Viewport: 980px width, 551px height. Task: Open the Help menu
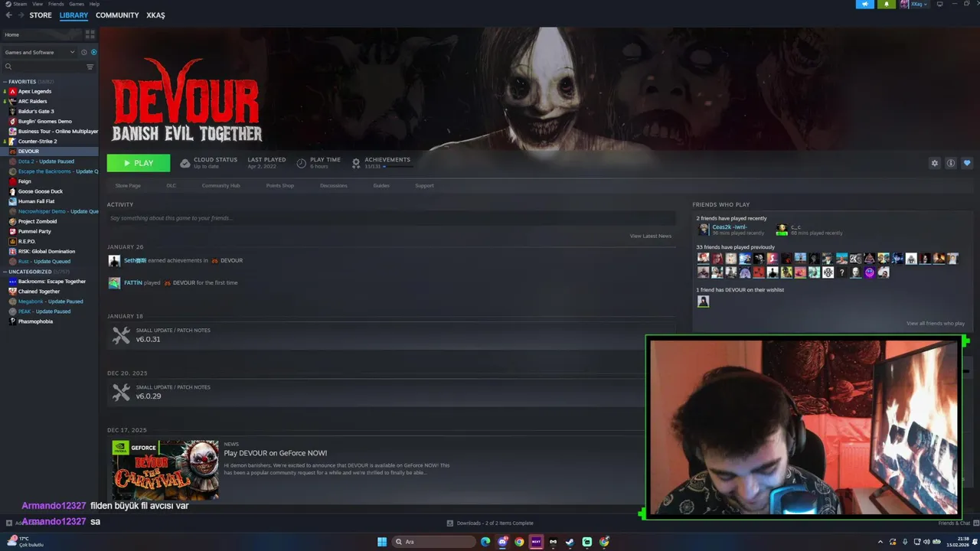pos(94,4)
